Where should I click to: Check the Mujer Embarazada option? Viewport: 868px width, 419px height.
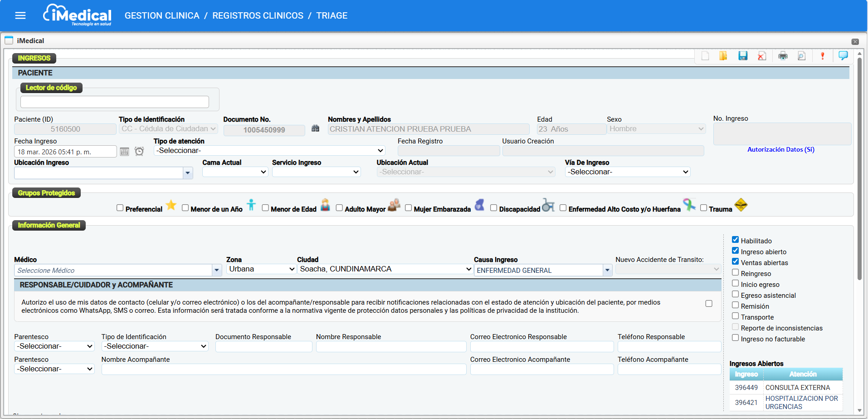408,208
